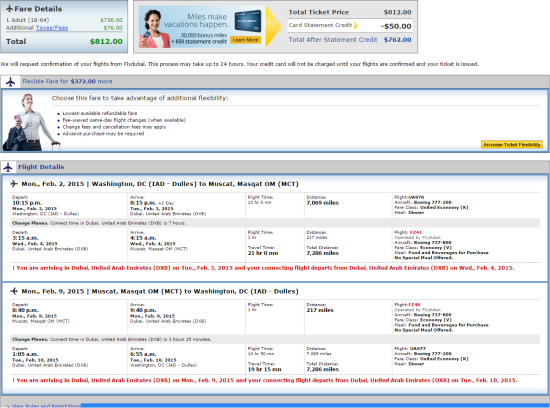Click the yellow arrow next to Card Statement Credit

click(356, 25)
